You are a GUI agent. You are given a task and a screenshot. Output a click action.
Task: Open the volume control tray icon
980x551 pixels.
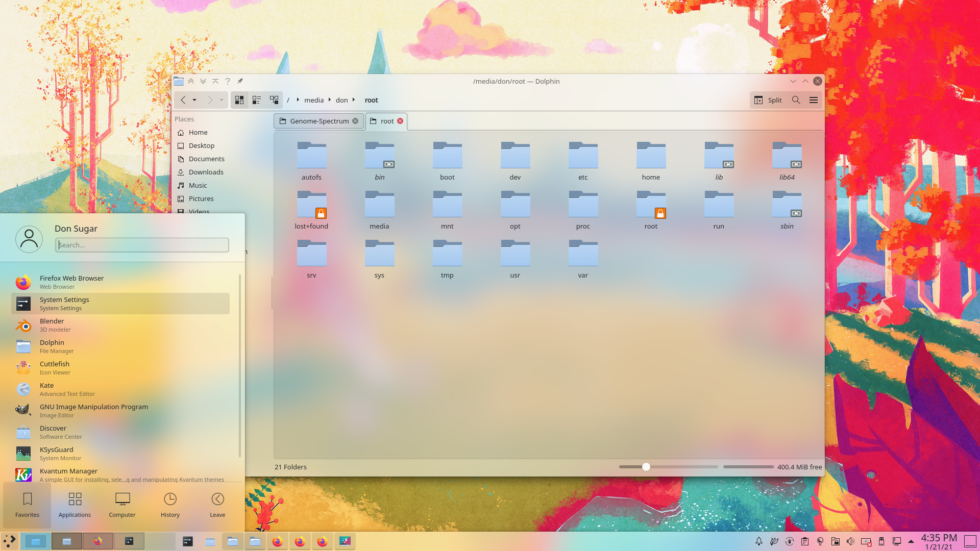[850, 541]
